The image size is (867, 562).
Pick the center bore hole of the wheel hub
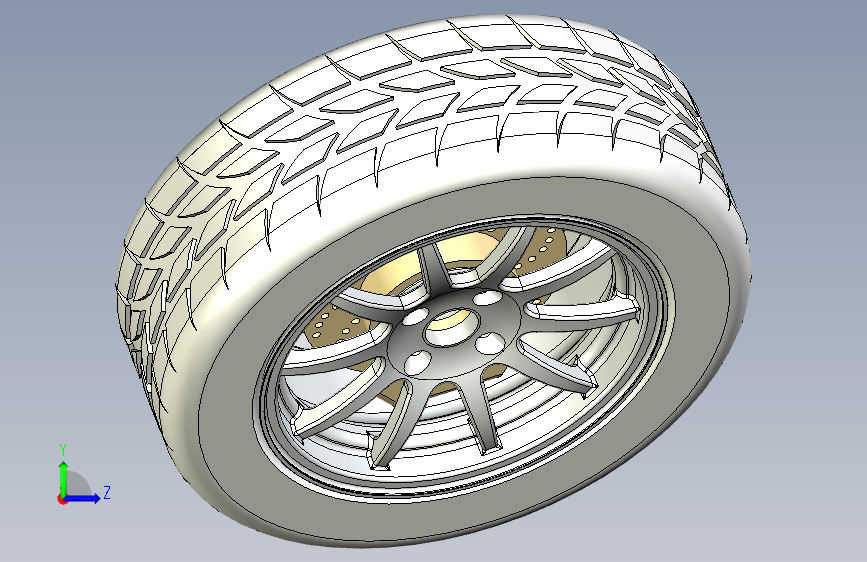(x=451, y=325)
